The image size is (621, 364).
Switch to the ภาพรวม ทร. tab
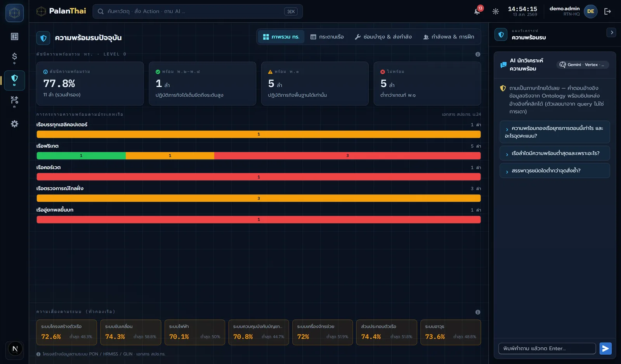(x=281, y=37)
